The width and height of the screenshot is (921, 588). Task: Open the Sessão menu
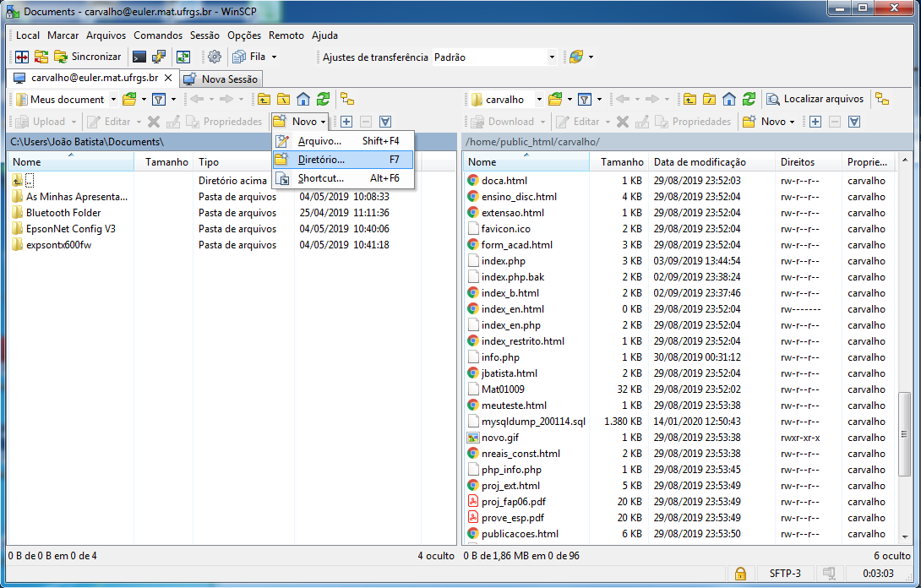point(204,35)
